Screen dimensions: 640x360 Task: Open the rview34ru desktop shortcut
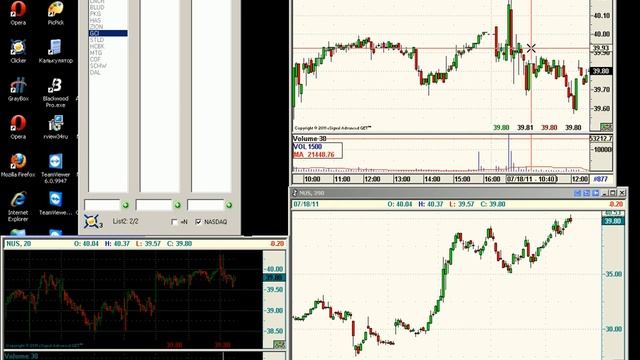(56, 127)
